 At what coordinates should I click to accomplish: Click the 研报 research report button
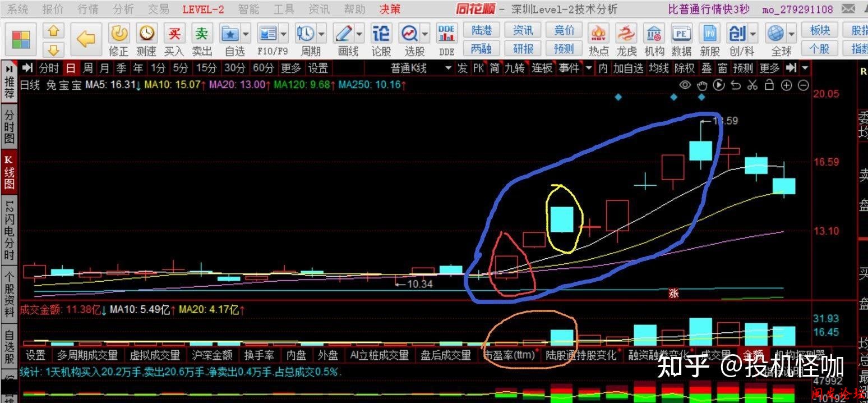(x=523, y=49)
